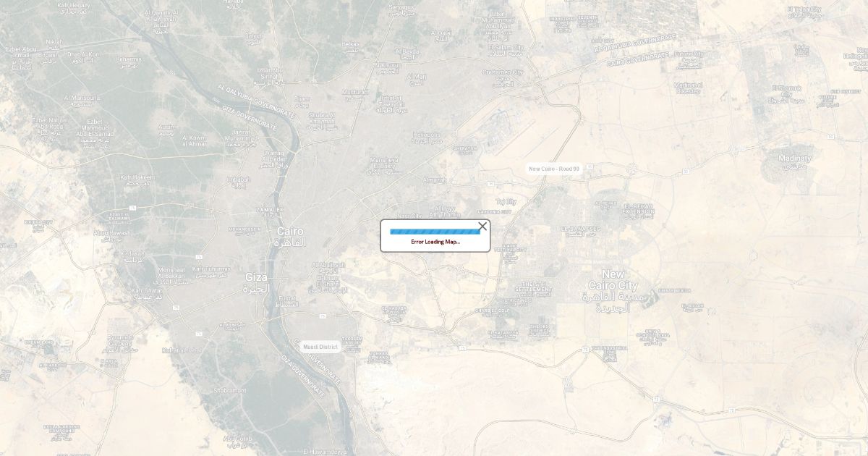Click the 'Zamalek' label near the Nile

[270, 210]
